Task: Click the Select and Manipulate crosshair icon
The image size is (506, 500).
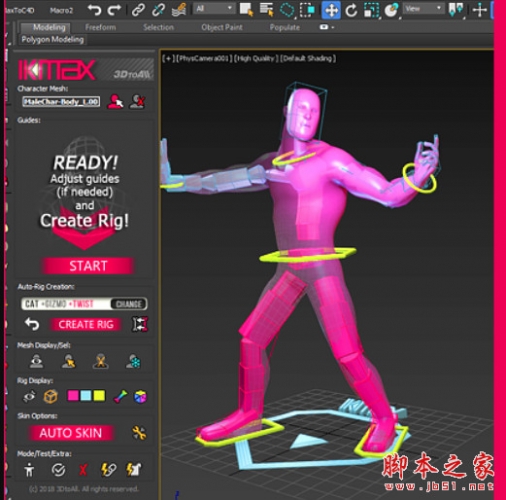Action: click(x=479, y=10)
